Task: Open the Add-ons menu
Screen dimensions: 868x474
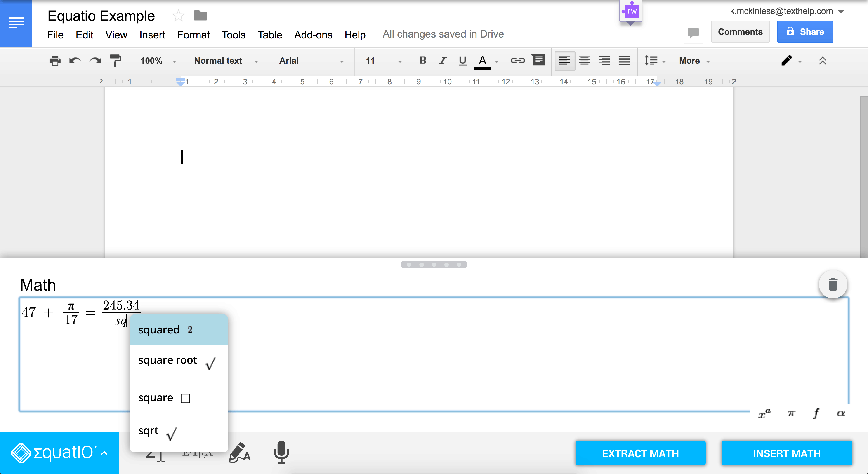Action: (313, 35)
